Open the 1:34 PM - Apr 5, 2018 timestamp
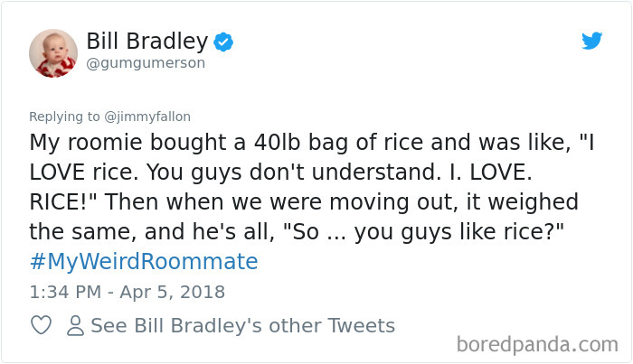This screenshot has width=633, height=364. coord(128,292)
